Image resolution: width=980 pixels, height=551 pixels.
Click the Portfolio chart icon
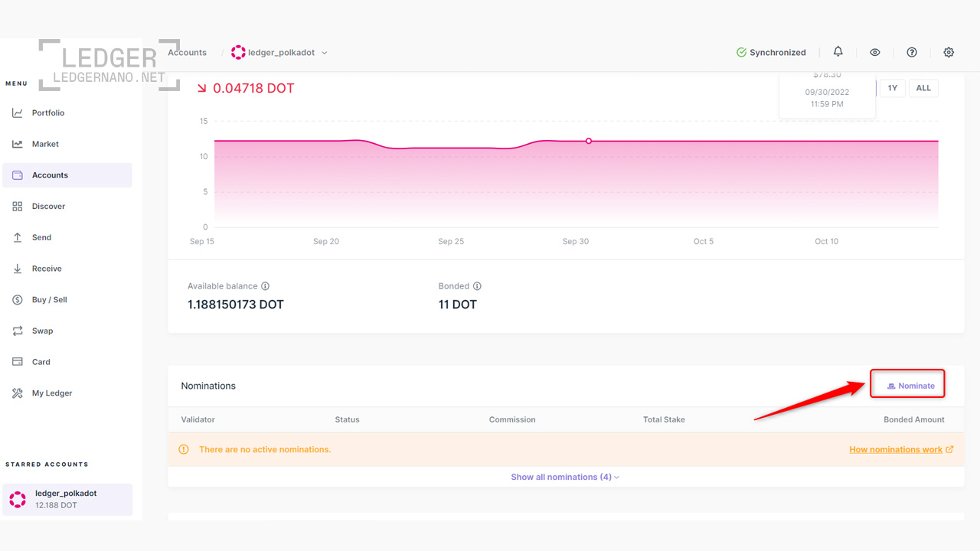(18, 112)
